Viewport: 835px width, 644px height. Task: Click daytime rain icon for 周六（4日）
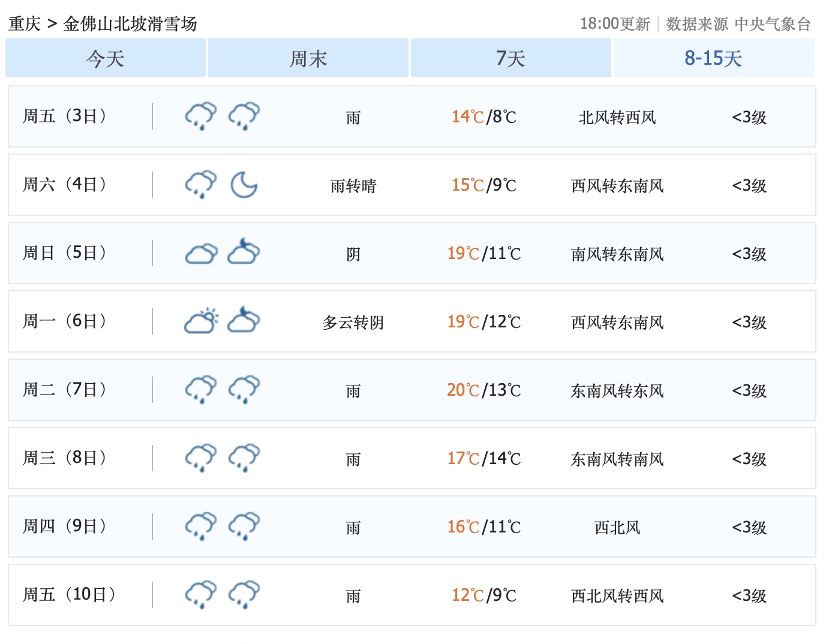click(x=201, y=185)
